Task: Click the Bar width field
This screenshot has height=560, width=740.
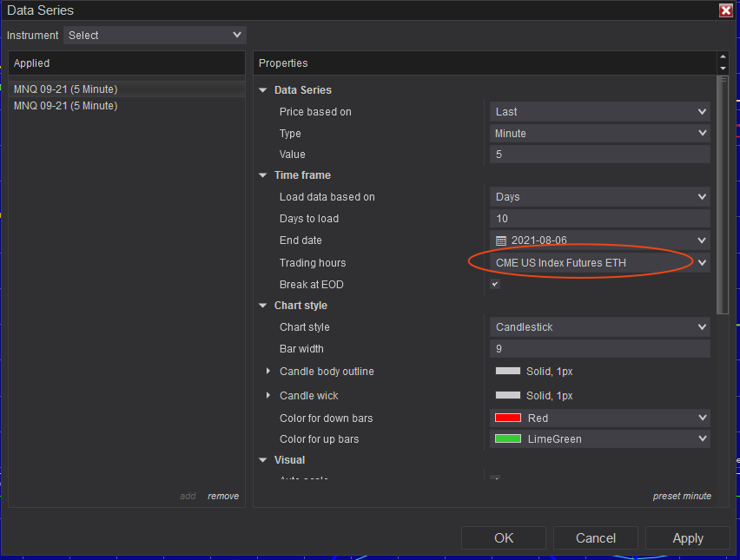Action: (600, 349)
